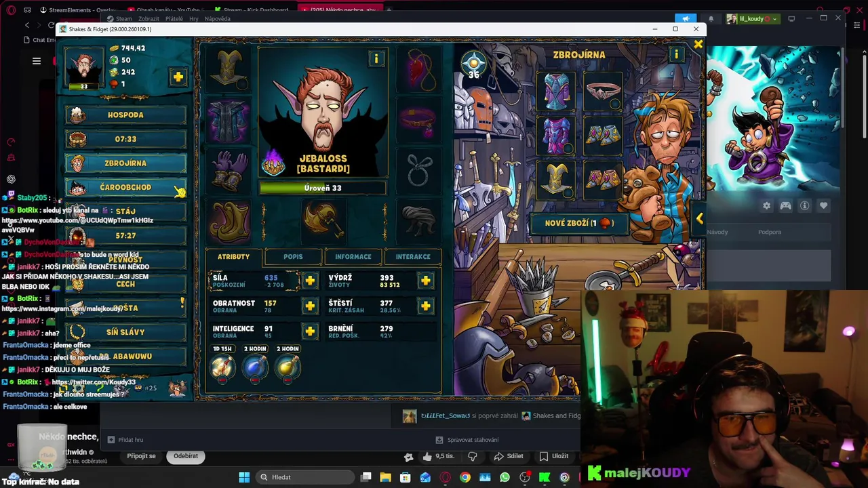Screen dimensions: 868x488
Task: Select equipped golden boots slot
Action: pos(229,222)
